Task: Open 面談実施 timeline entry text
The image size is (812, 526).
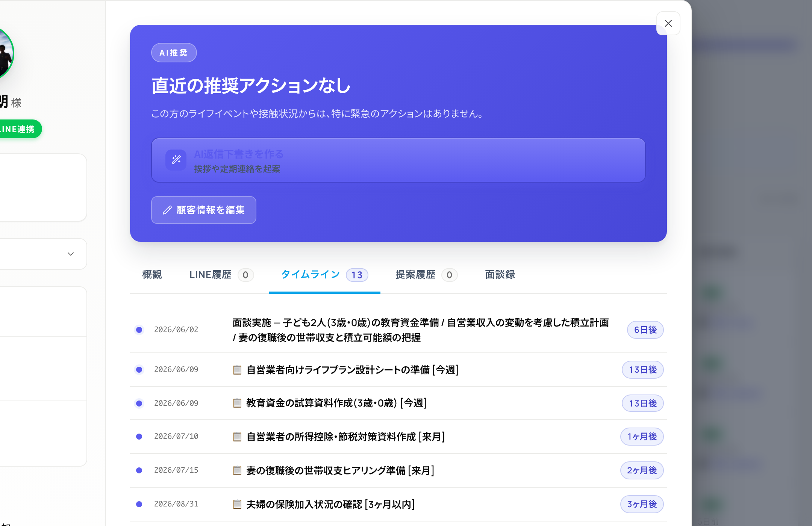Action: pos(421,330)
